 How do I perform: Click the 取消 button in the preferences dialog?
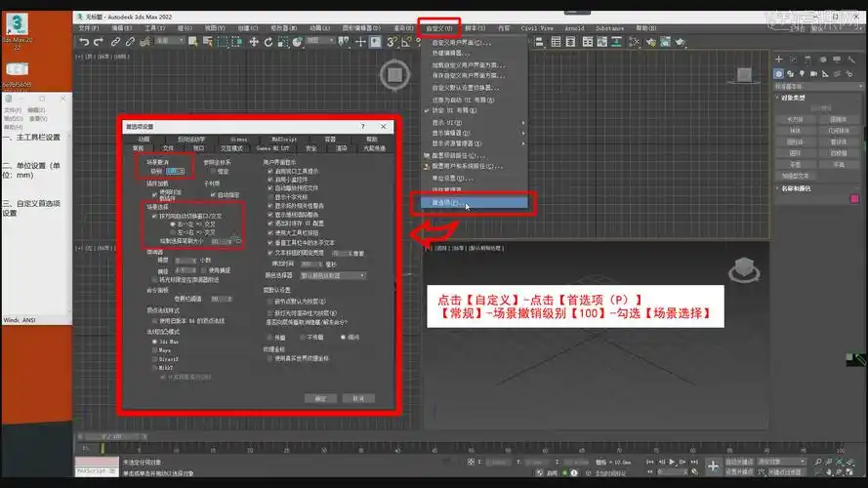358,398
